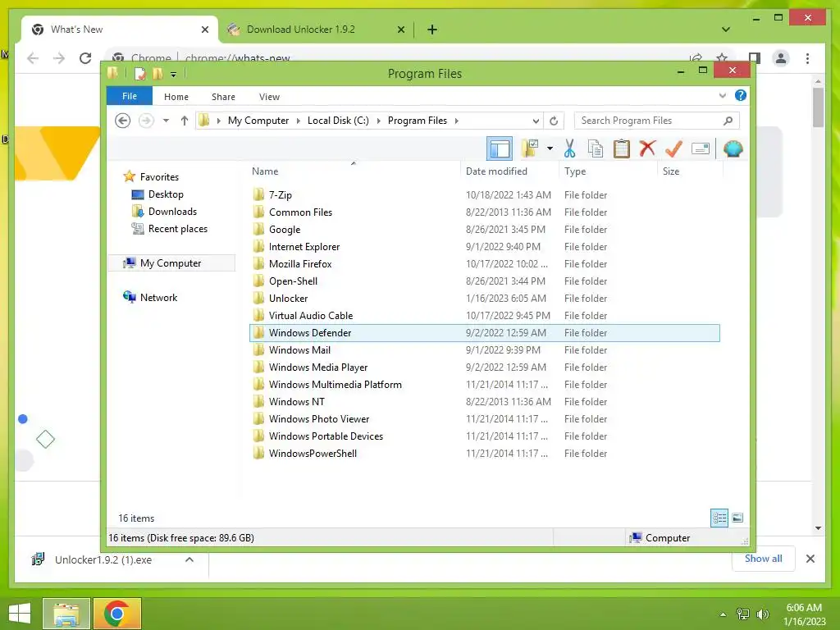
Task: Open the recent locations dropdown arrow
Action: pyautogui.click(x=166, y=121)
